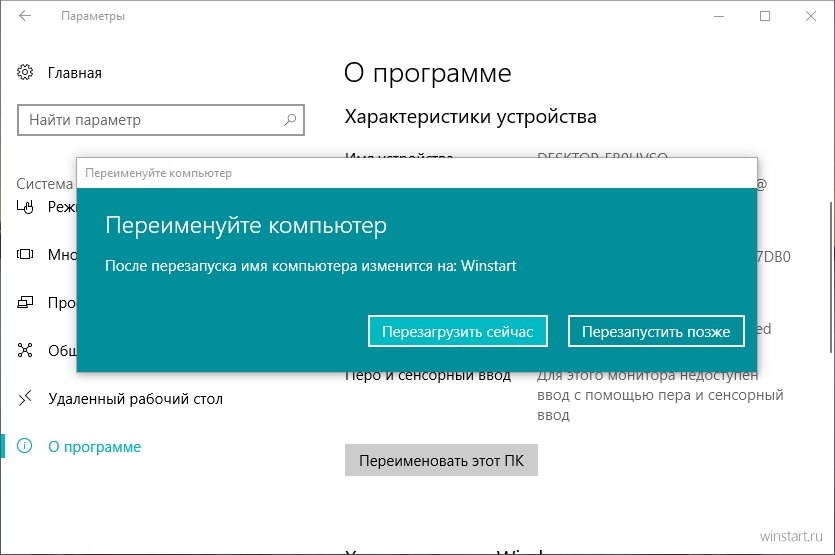Click the Главная gear icon
Screen dimensions: 835x555
(26, 73)
